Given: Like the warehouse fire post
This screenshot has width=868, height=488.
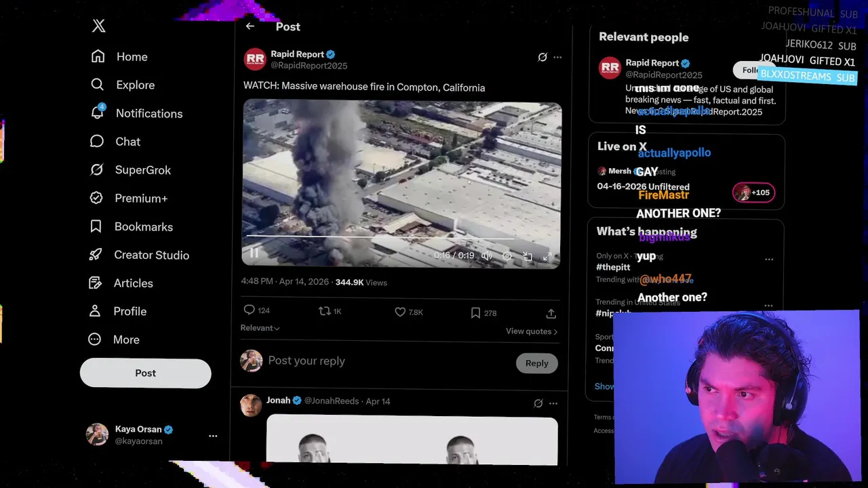Looking at the screenshot, I should click(400, 312).
